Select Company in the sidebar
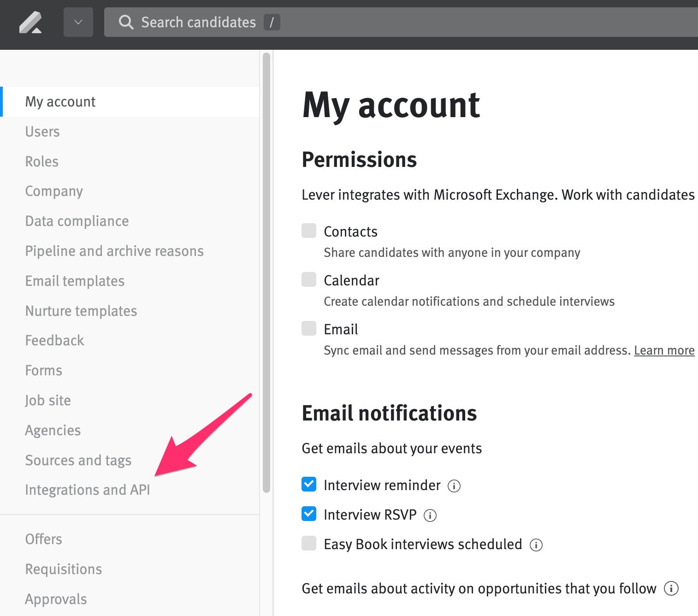This screenshot has height=616, width=698. (x=54, y=191)
